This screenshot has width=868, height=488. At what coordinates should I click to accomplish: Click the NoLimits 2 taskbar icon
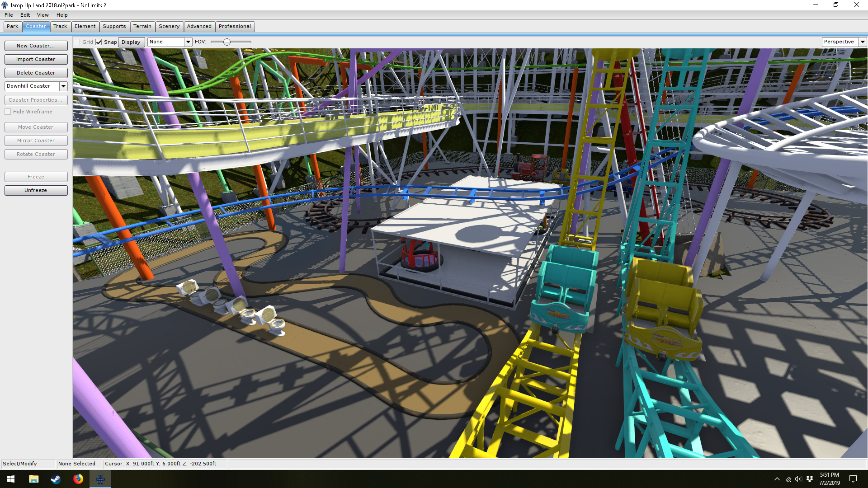(100, 479)
